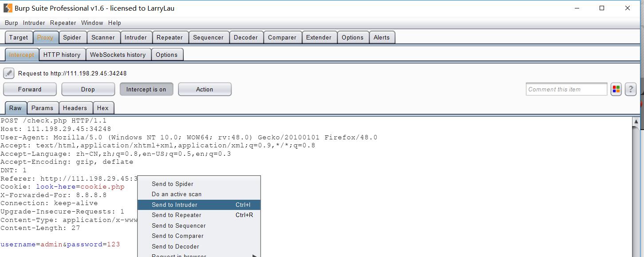Image resolution: width=644 pixels, height=257 pixels.
Task: Choose Send to Intruder in context menu
Action: tap(199, 205)
